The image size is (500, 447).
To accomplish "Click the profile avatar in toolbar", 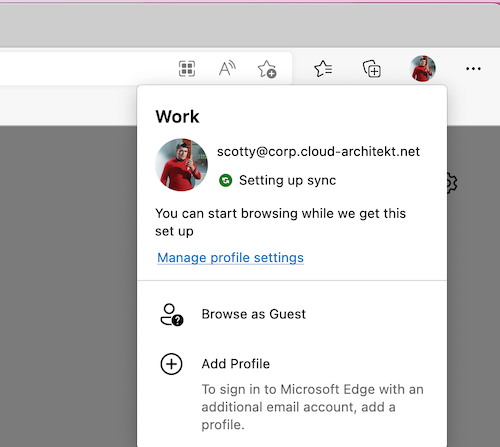I will point(423,69).
